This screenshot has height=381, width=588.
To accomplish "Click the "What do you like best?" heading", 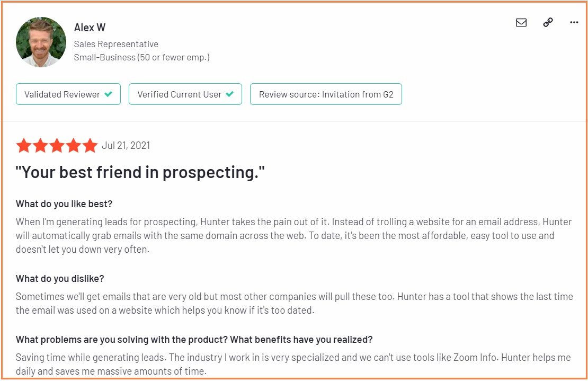I will pyautogui.click(x=64, y=204).
